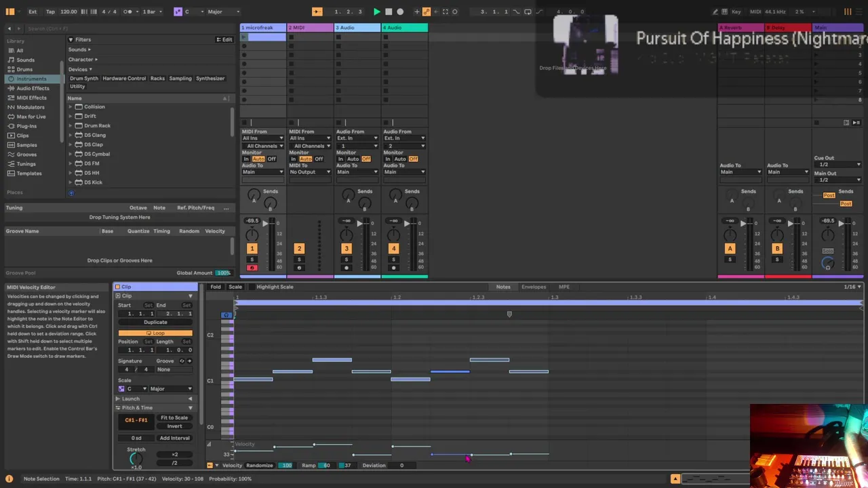The image size is (868, 488).
Task: Toggle return track A activator
Action: point(730,249)
